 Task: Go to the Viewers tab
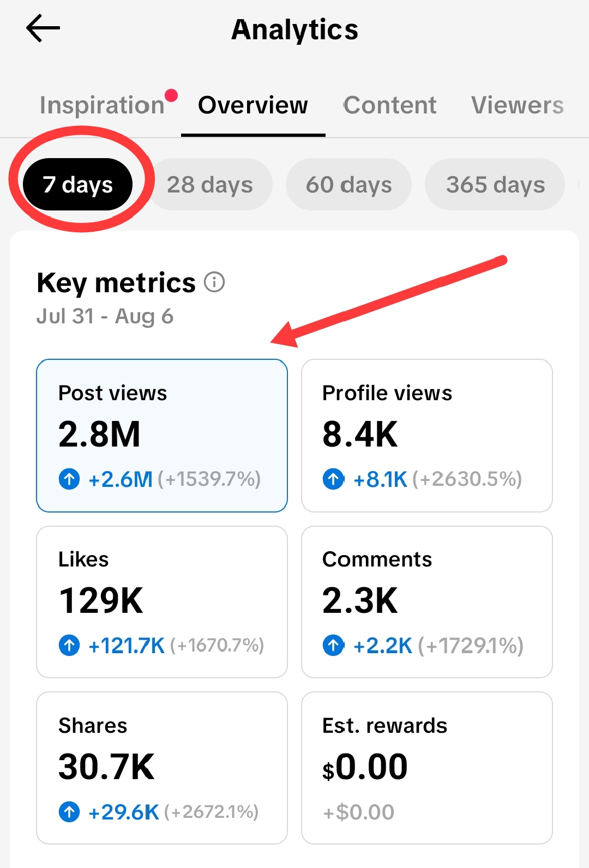[x=518, y=105]
